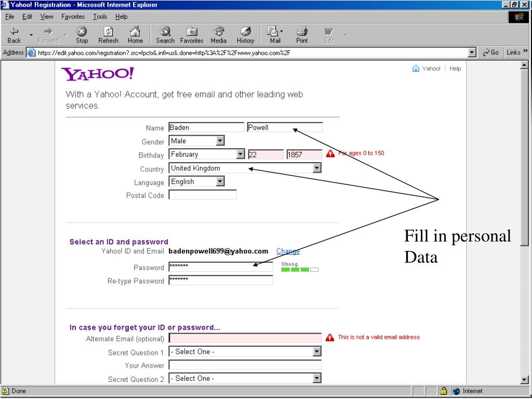Open the File menu
Screen dimensions: 532x399
coord(9,17)
